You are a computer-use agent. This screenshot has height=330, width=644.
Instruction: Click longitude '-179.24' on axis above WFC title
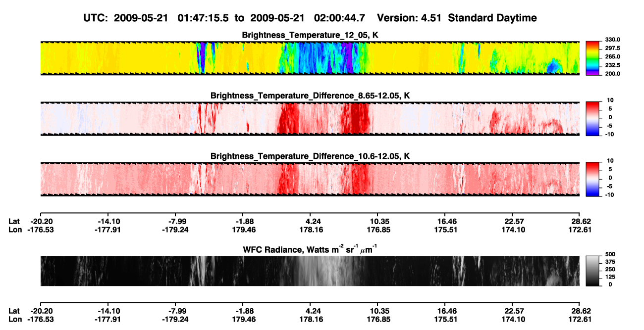pyautogui.click(x=175, y=230)
